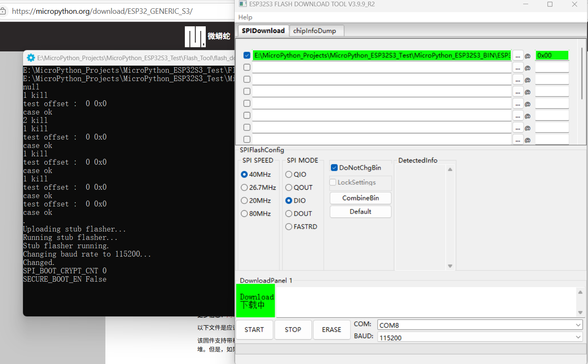Browse file for the third bin row
588x364 pixels.
518,80
